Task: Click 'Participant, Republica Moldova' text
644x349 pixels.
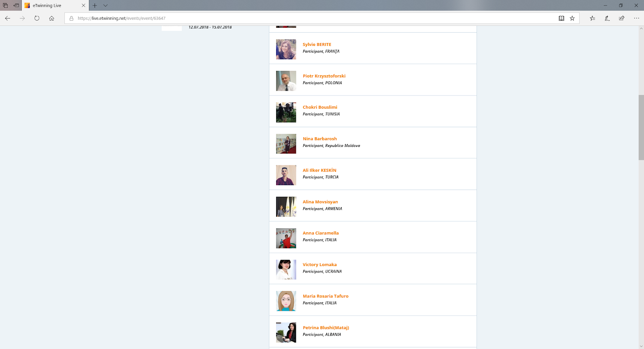Action: click(331, 146)
